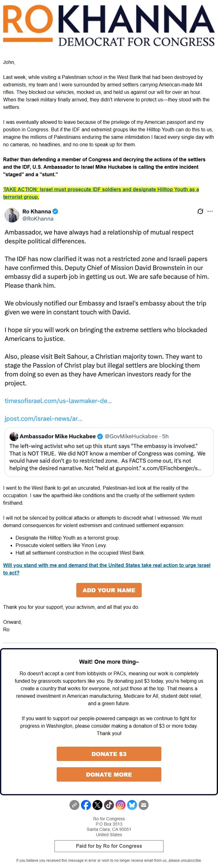Viewport: 218px width, 868px height.
Task: Open the jpost.com israel-news link
Action: (43, 419)
